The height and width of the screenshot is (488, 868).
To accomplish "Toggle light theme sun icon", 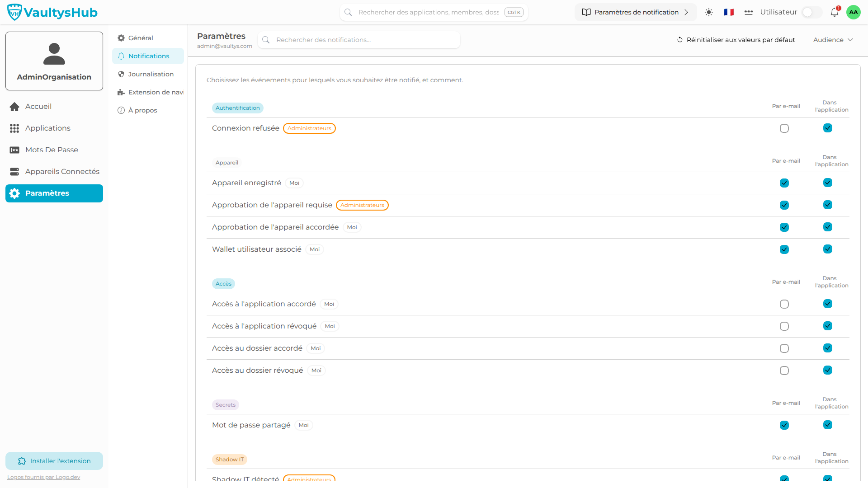I will pyautogui.click(x=709, y=12).
